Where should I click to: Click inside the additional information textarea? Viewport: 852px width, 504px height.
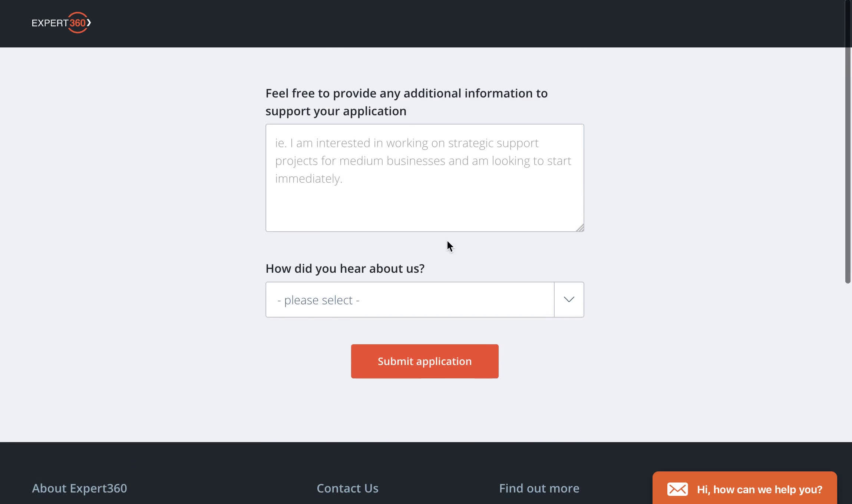pyautogui.click(x=425, y=178)
